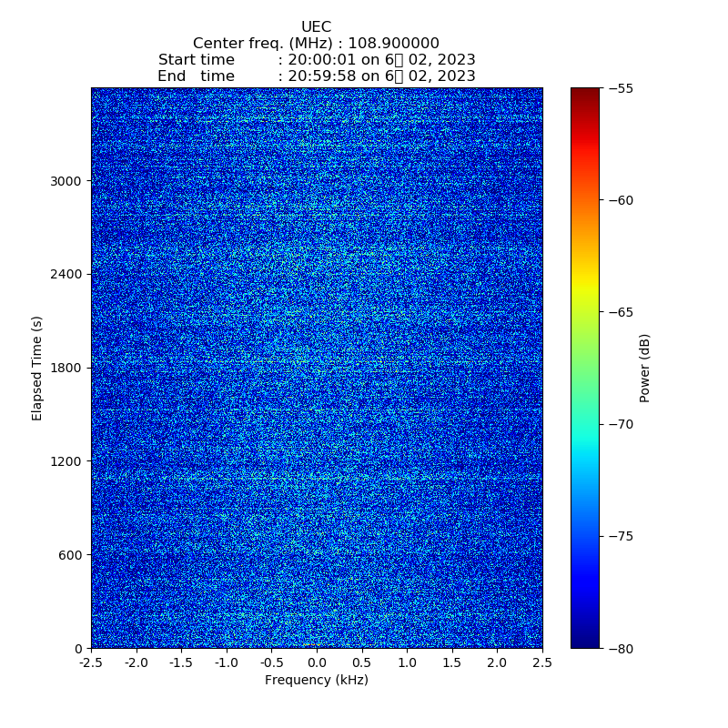Click the -80 colorbar tick label
The width and height of the screenshot is (728, 728).
click(x=621, y=649)
